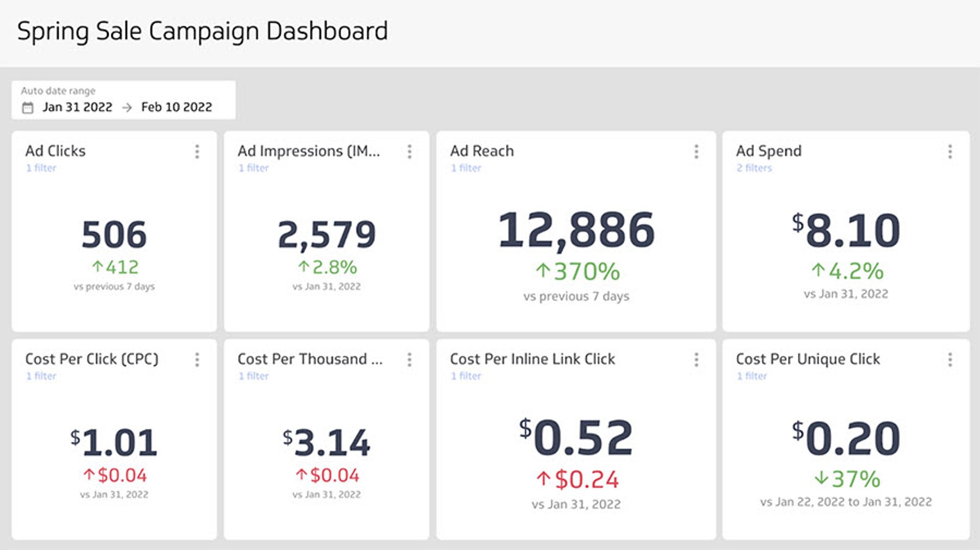Click the Ad Impressions truncated title
The image size is (980, 550).
[x=310, y=151]
